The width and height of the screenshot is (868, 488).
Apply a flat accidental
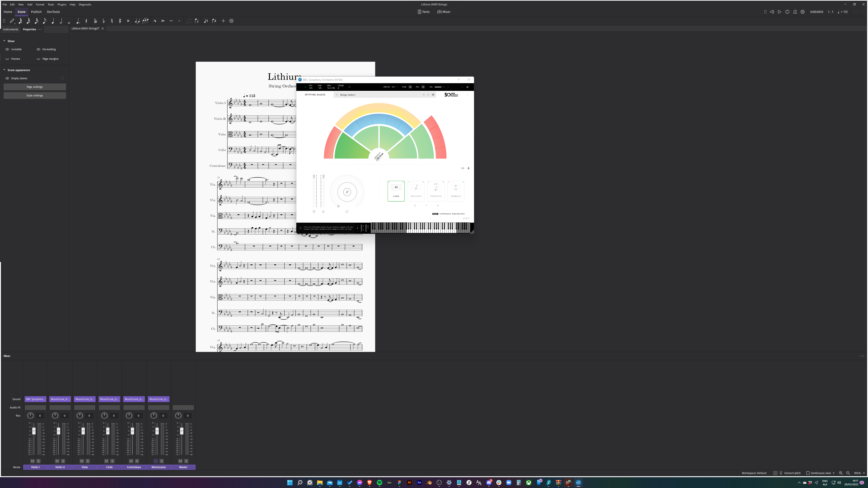(x=104, y=21)
